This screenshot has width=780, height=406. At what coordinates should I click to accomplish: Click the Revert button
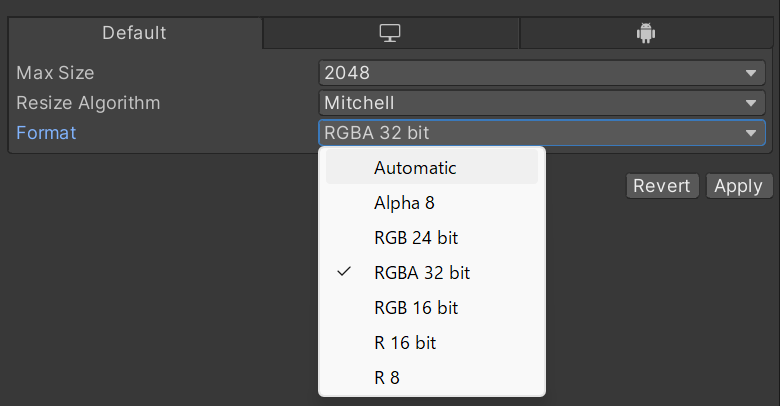662,186
